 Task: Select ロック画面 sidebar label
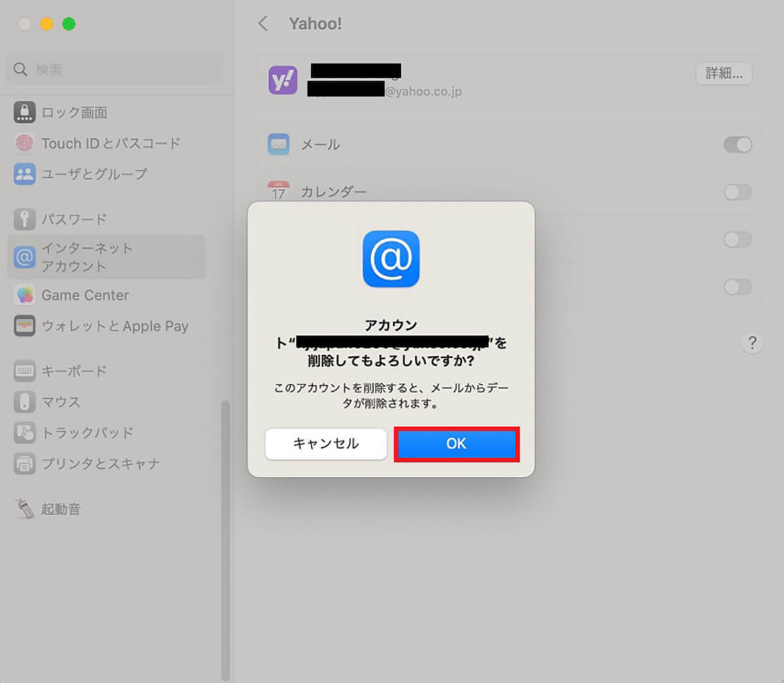[x=74, y=112]
